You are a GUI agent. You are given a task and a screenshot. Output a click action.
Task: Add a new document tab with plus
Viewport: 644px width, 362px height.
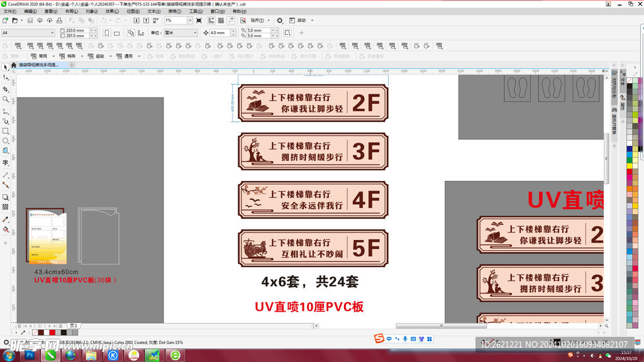coord(72,65)
